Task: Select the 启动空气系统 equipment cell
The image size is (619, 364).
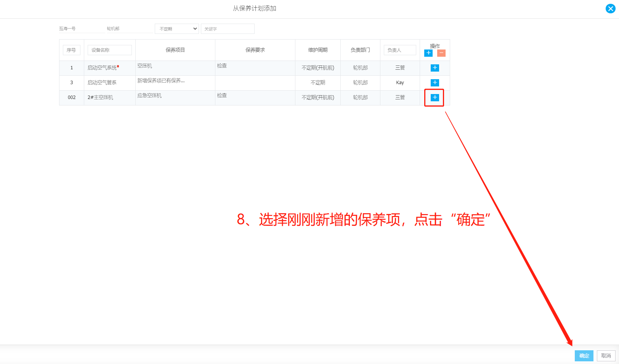Action: click(x=110, y=68)
